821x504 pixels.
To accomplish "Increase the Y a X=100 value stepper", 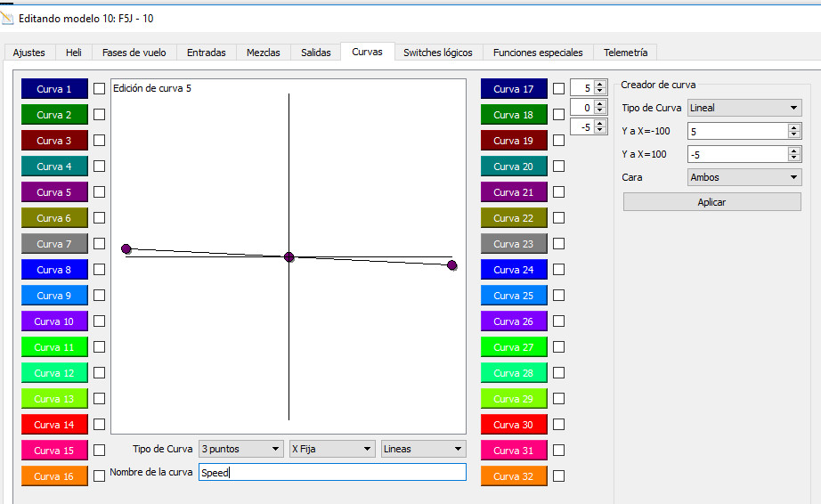I will [x=794, y=150].
